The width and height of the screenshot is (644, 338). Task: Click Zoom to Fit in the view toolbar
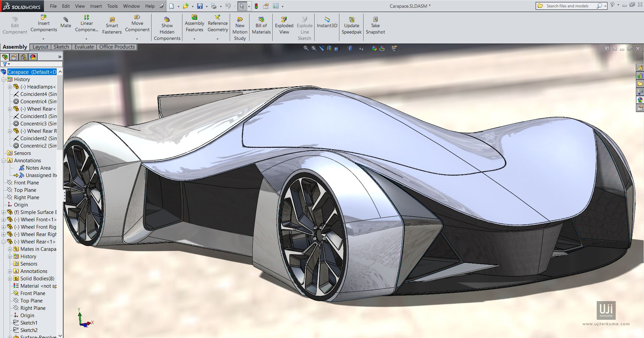click(x=306, y=48)
